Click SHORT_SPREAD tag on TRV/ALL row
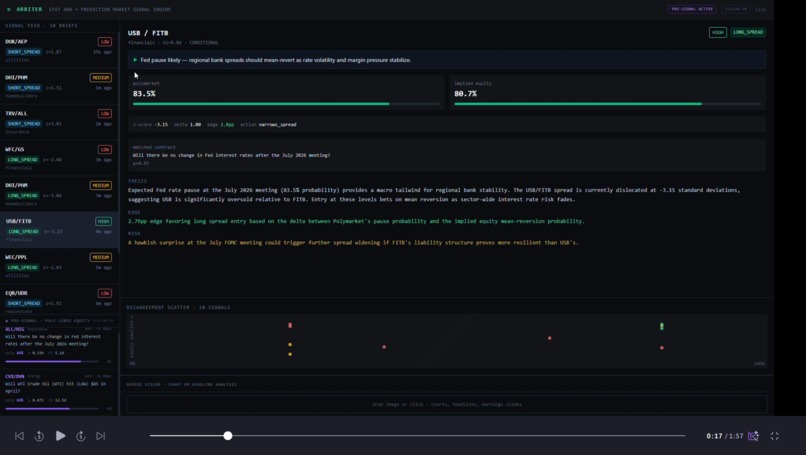Screen dimensions: 806x455 point(24,124)
